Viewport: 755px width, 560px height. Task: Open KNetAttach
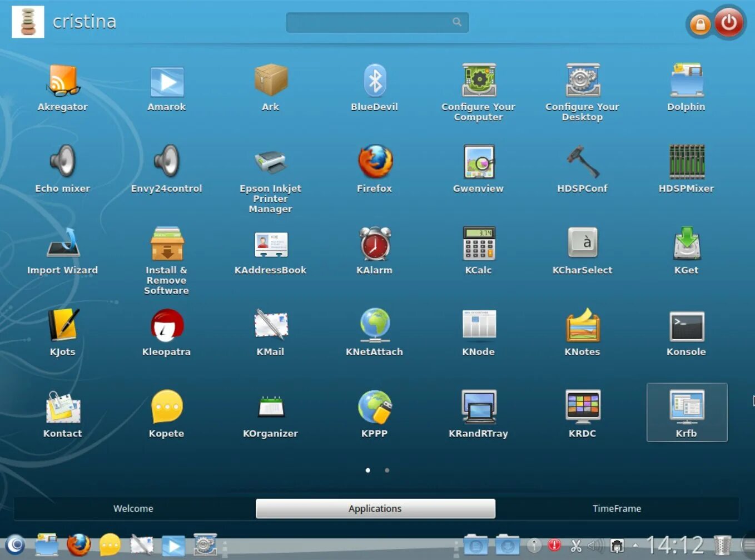[375, 333]
